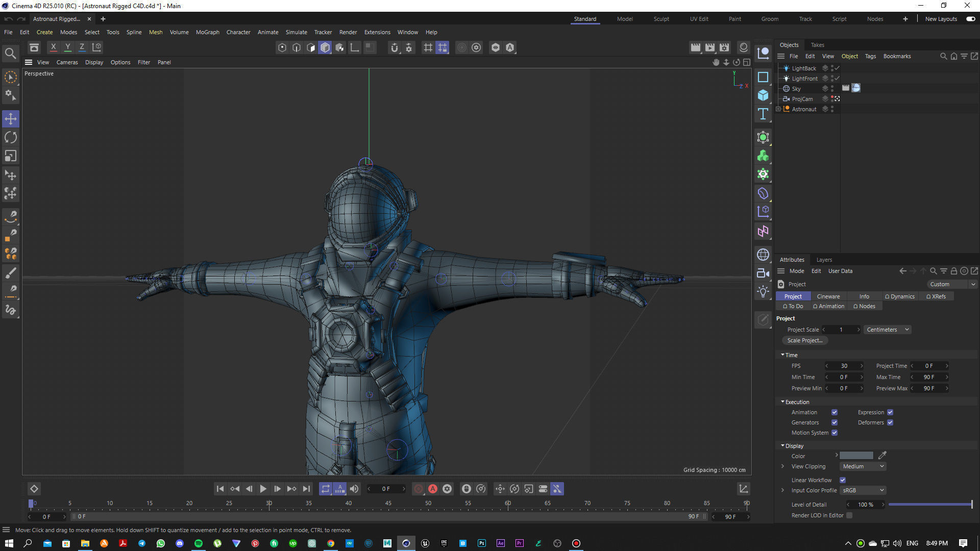Open the Custom mode dropdown in Attributes
The image size is (980, 551).
(951, 284)
